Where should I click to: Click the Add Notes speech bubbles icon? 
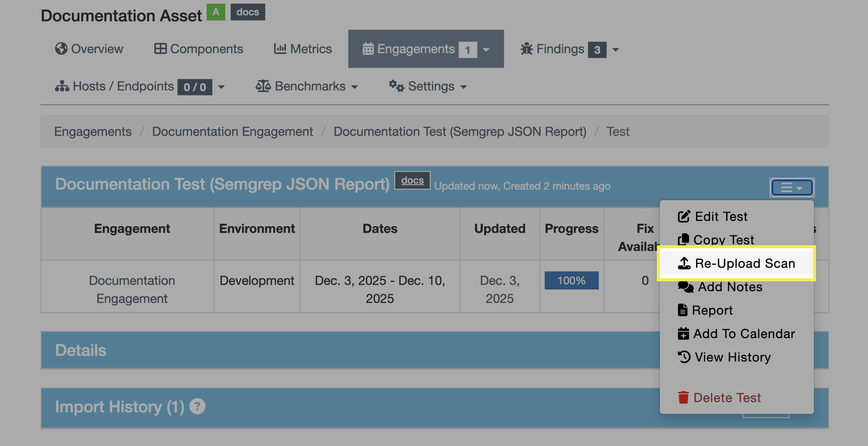point(685,287)
